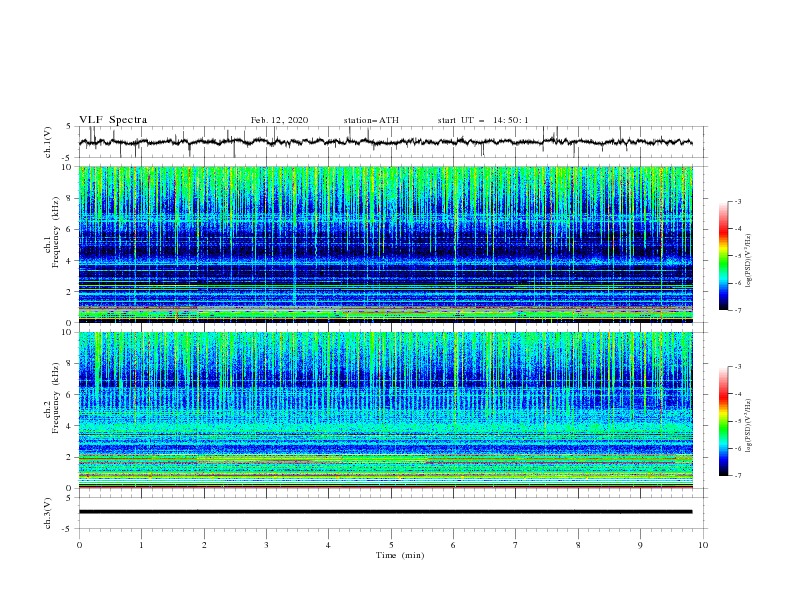Click the ch.2 spectrogram color scale bar
This screenshot has width=792, height=612.
(724, 421)
